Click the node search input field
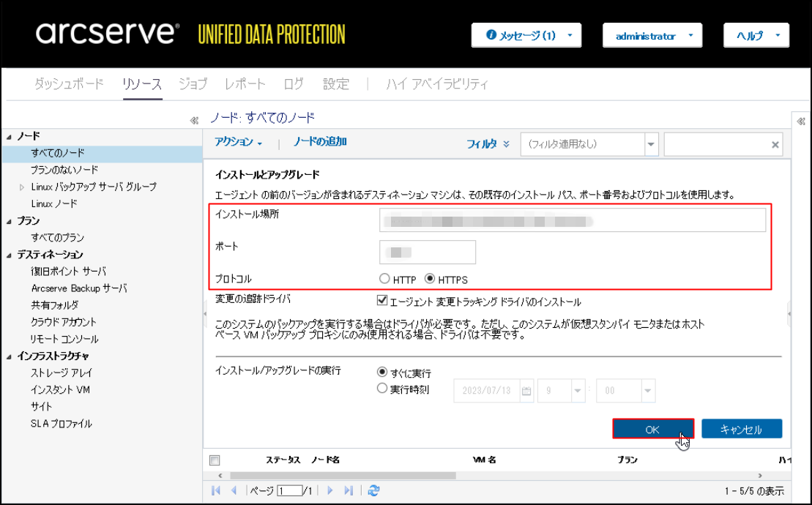 (x=723, y=144)
